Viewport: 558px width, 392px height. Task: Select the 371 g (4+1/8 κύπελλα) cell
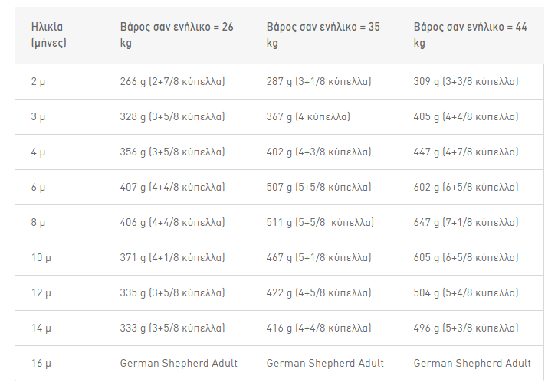point(172,258)
